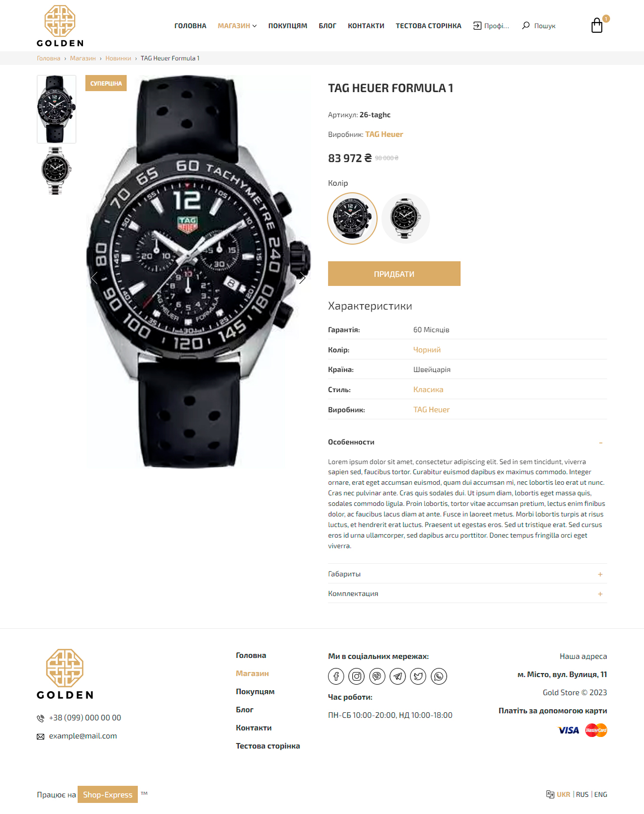Switch language to ENG
644x814 pixels.
(601, 794)
